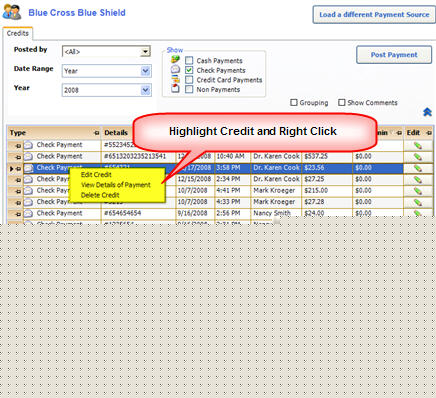Choose Delete Credit from context menu

point(100,195)
